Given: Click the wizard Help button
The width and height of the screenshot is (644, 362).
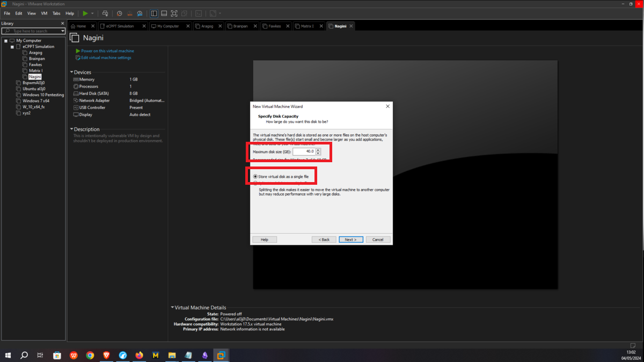Looking at the screenshot, I should pyautogui.click(x=265, y=240).
